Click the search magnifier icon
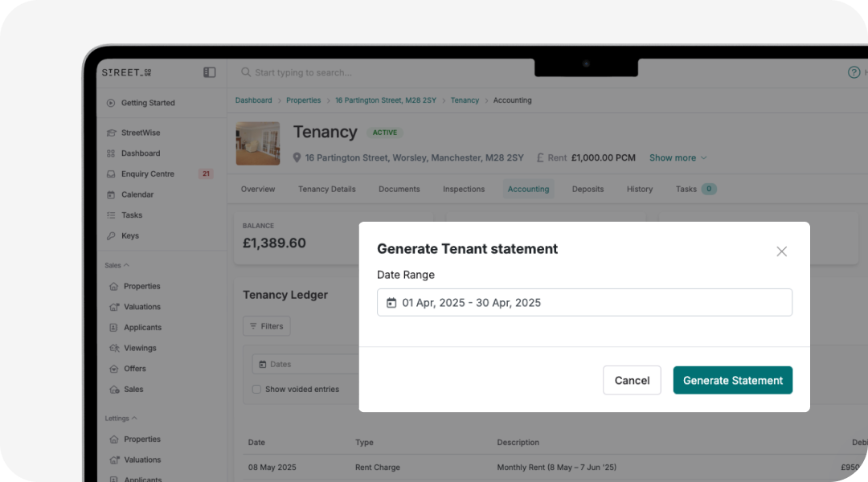The height and width of the screenshot is (482, 868). (245, 72)
